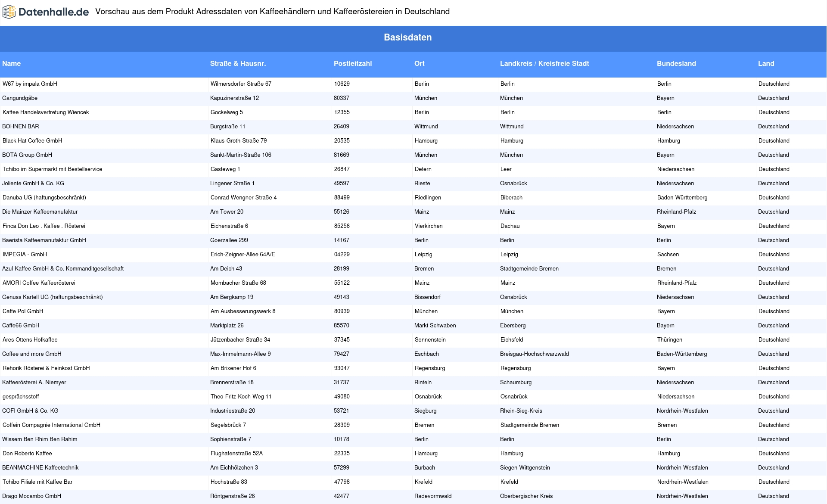Select the Gangundgäbe name cell
827x504 pixels.
coord(20,98)
